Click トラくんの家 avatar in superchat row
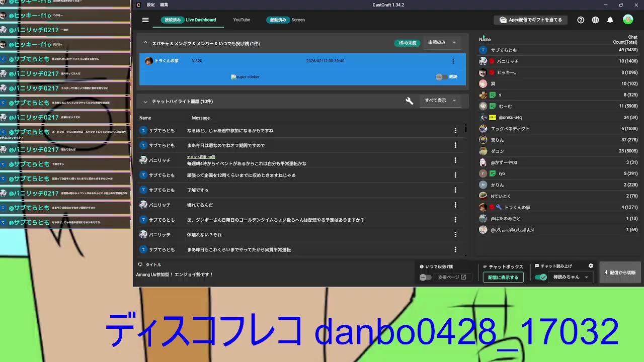Viewport: 644px width, 362px height. pos(148,61)
